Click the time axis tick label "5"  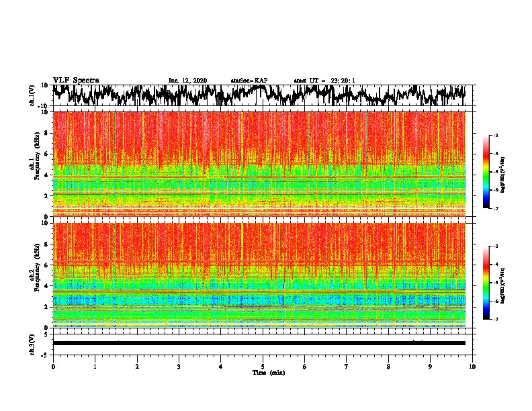(263, 367)
